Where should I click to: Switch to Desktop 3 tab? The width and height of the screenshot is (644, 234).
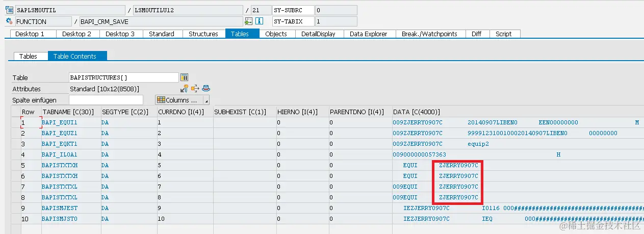pos(120,34)
